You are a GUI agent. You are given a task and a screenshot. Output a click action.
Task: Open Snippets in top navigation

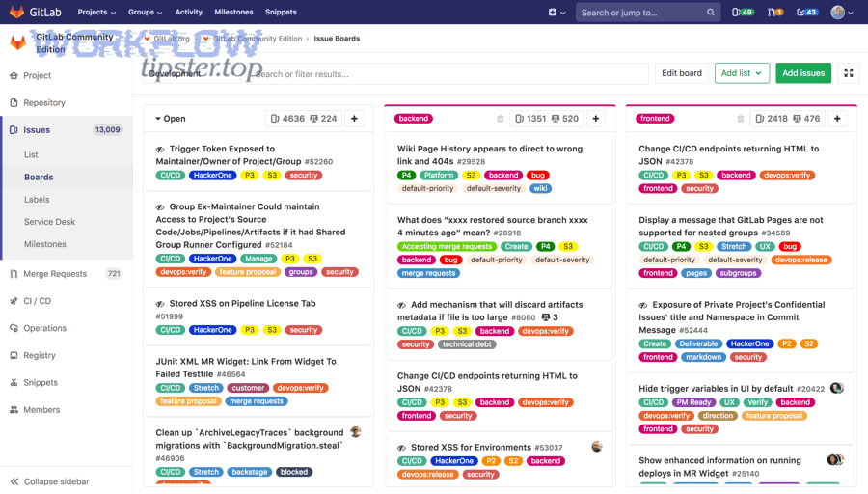tap(281, 13)
